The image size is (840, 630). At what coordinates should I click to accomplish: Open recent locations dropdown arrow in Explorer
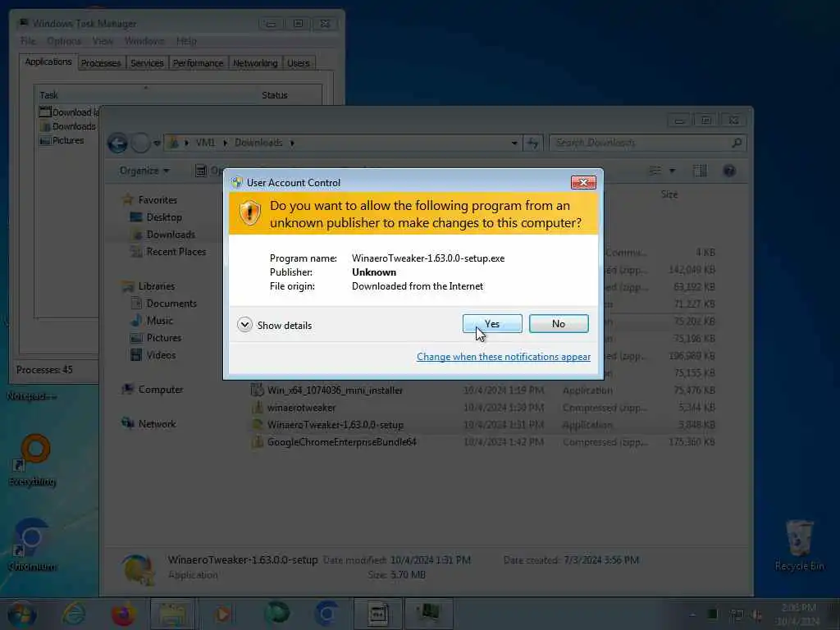coord(157,143)
